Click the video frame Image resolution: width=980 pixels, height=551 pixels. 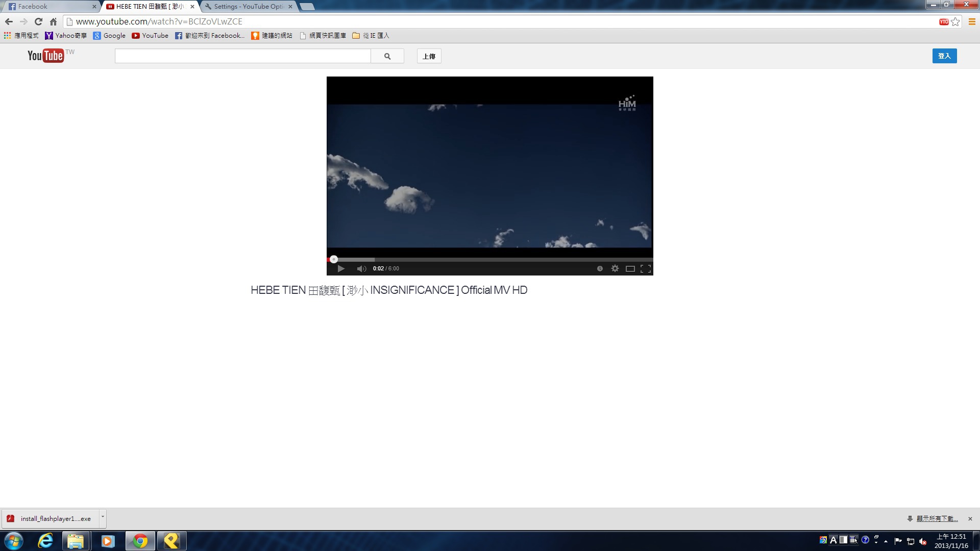(490, 167)
